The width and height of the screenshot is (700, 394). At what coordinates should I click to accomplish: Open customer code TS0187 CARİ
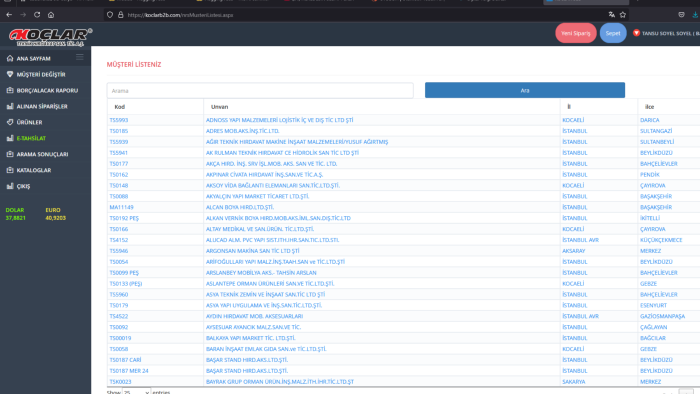125,360
